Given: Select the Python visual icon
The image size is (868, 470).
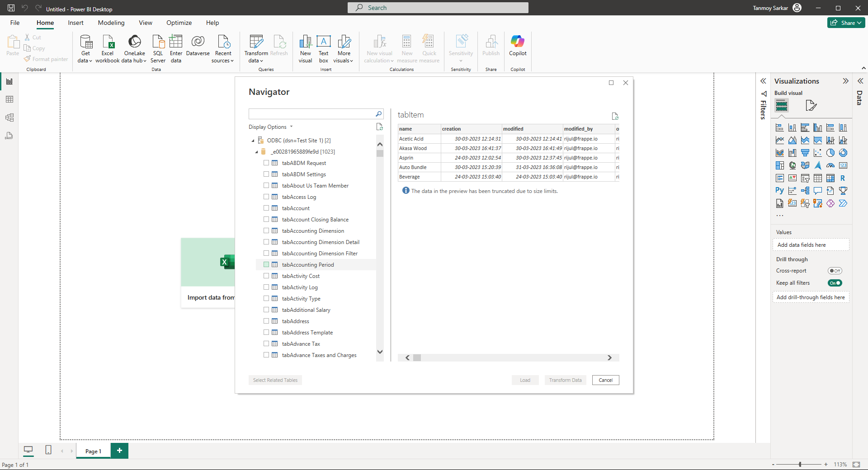Looking at the screenshot, I should (779, 191).
